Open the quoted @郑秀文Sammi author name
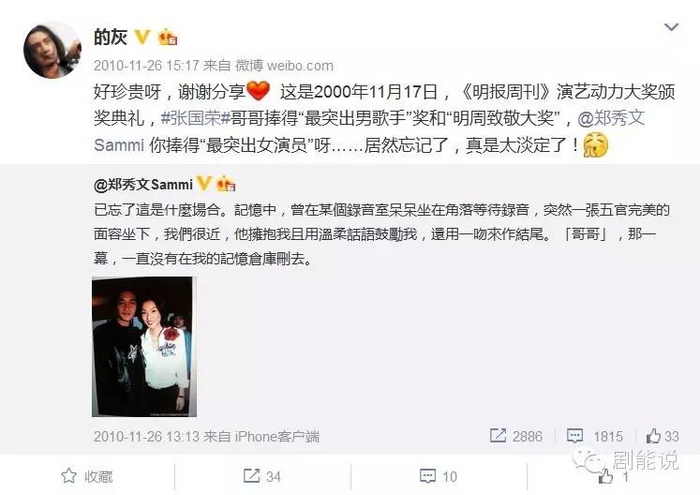 click(x=143, y=184)
